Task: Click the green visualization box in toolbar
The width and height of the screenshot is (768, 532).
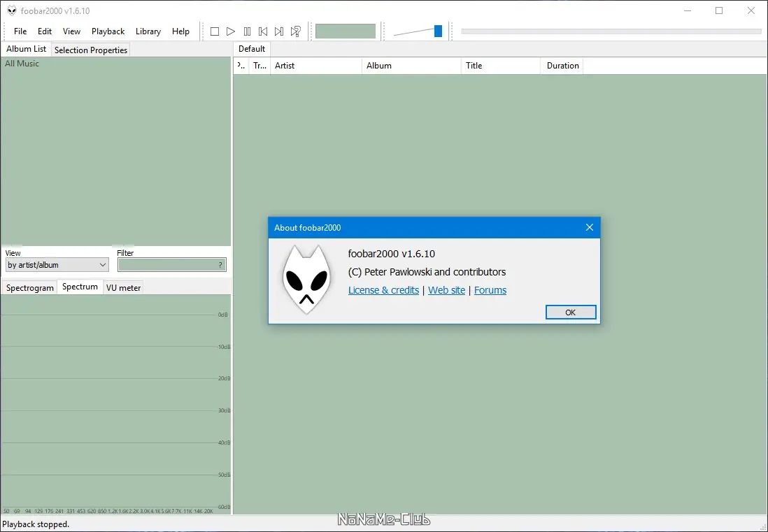Action: coord(346,31)
